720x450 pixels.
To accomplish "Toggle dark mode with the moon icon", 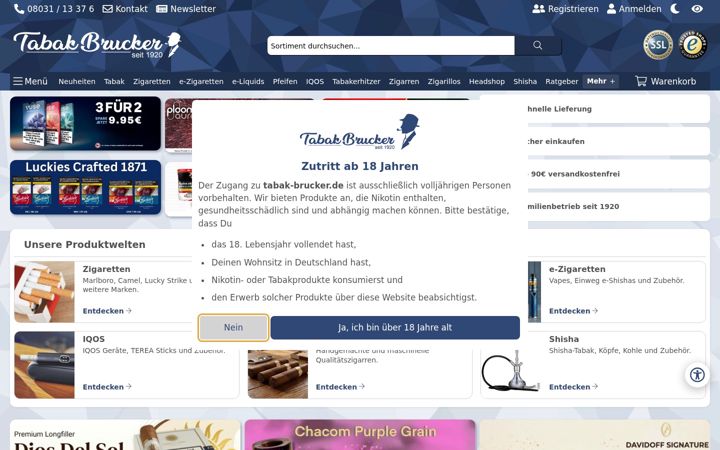I will click(x=675, y=9).
